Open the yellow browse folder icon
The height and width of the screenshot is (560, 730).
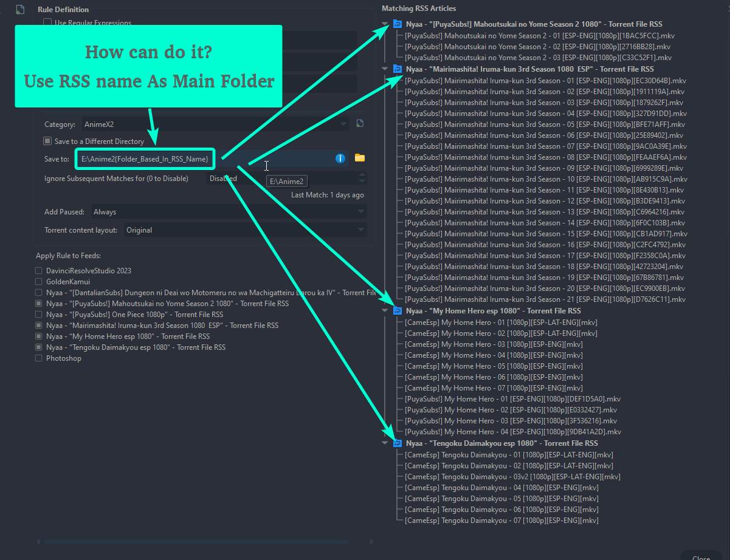tap(360, 158)
